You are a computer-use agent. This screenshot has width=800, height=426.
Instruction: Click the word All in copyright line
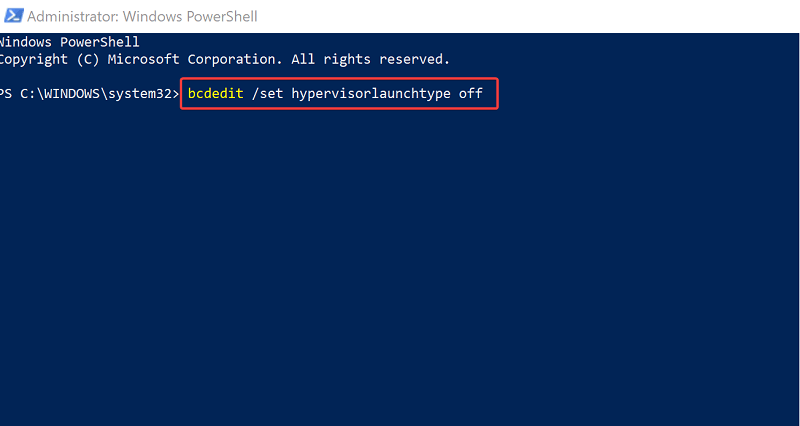click(303, 59)
